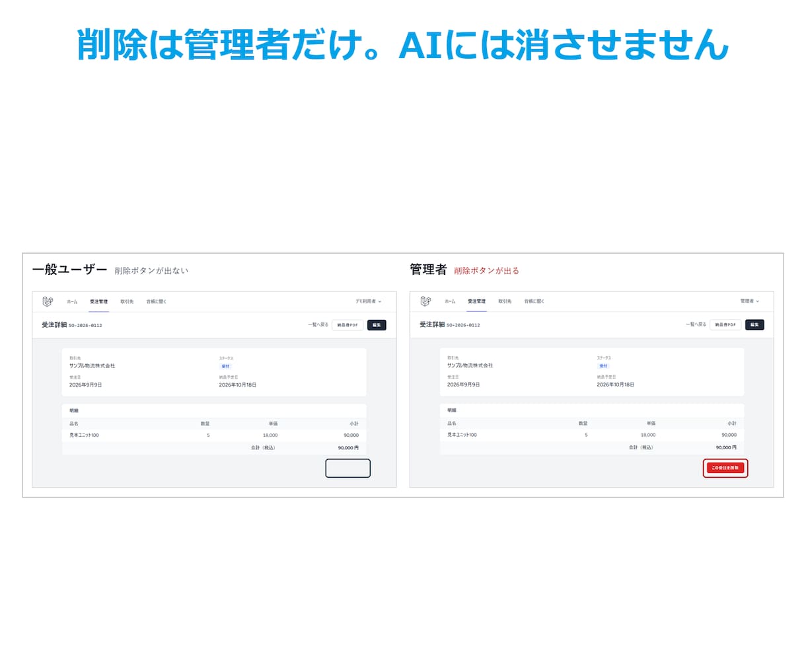806x672 pixels.
Task: Click 18,000 unit price in 管理者 panel
Action: (648, 435)
